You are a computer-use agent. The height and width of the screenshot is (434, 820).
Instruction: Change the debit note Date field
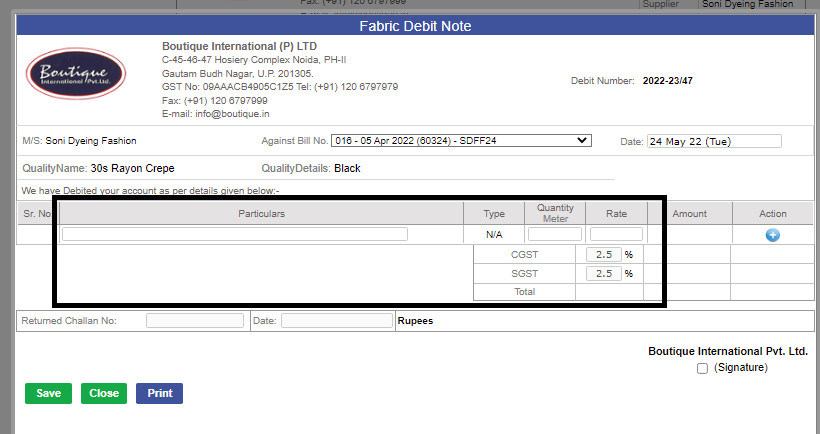pyautogui.click(x=714, y=141)
